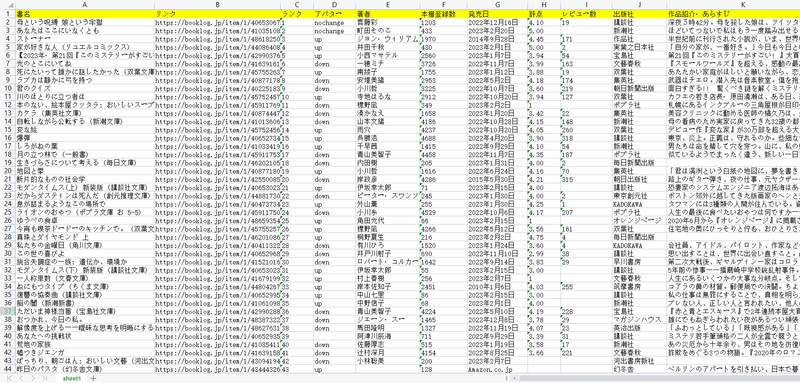The width and height of the screenshot is (800, 383).
Task: Go to the previous sheet with the navigation arrow
Action: pos(20,378)
